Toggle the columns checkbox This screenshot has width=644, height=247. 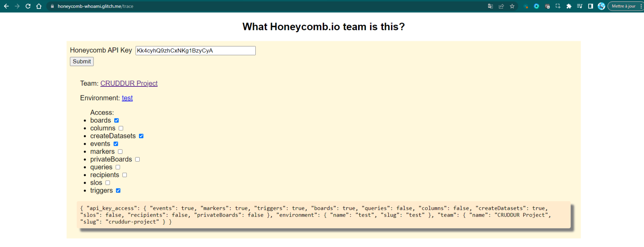tap(121, 128)
